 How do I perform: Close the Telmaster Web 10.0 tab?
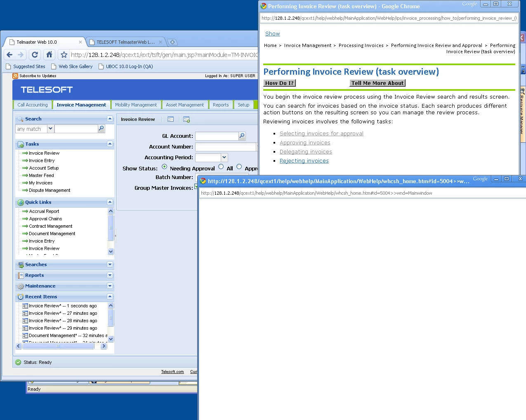[x=80, y=42]
